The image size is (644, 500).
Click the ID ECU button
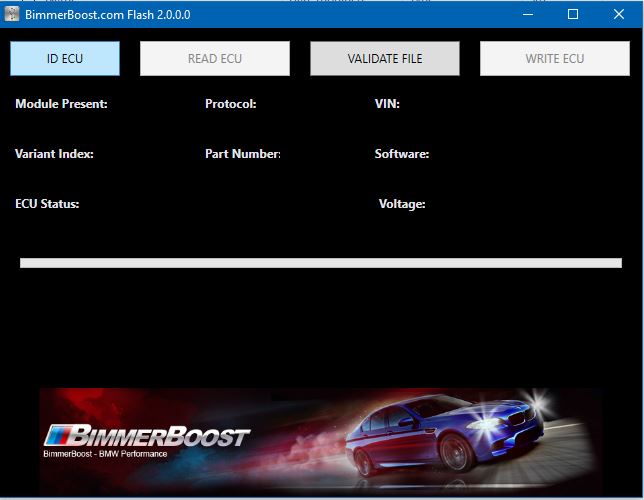click(x=65, y=59)
